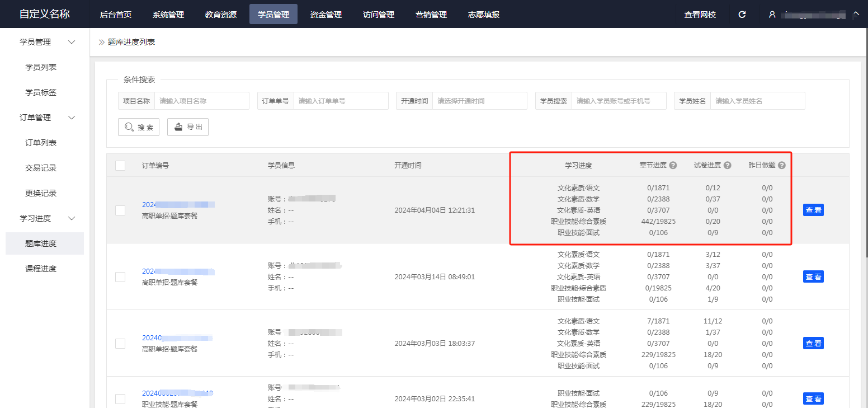The width and height of the screenshot is (868, 408).
Task: Click 订单编号 column header
Action: tap(155, 166)
